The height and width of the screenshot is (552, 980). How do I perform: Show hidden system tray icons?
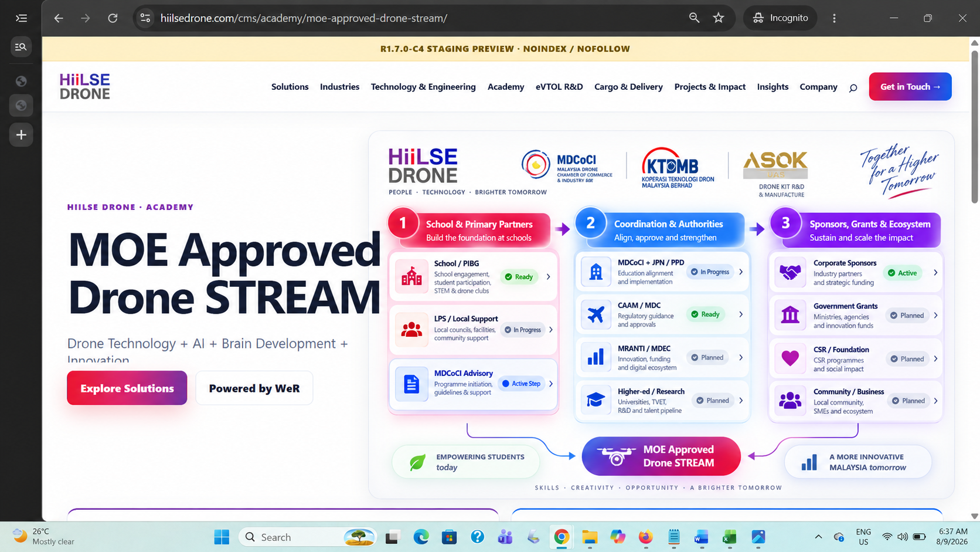[818, 537]
